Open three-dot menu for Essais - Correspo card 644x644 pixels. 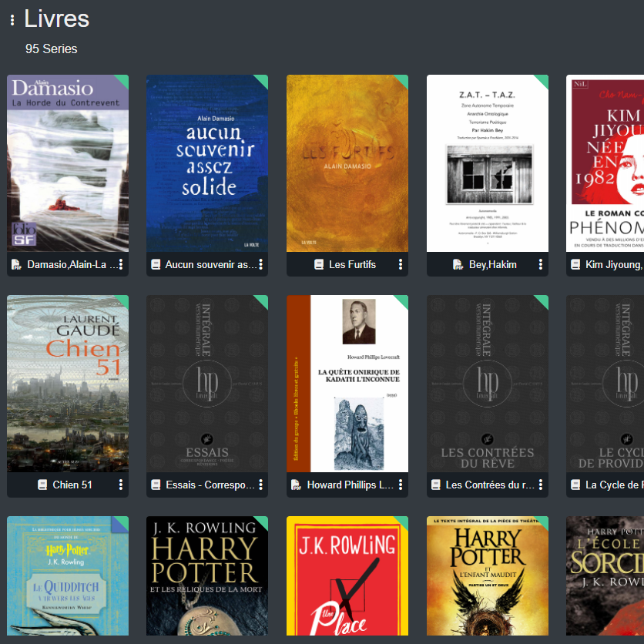(x=261, y=485)
